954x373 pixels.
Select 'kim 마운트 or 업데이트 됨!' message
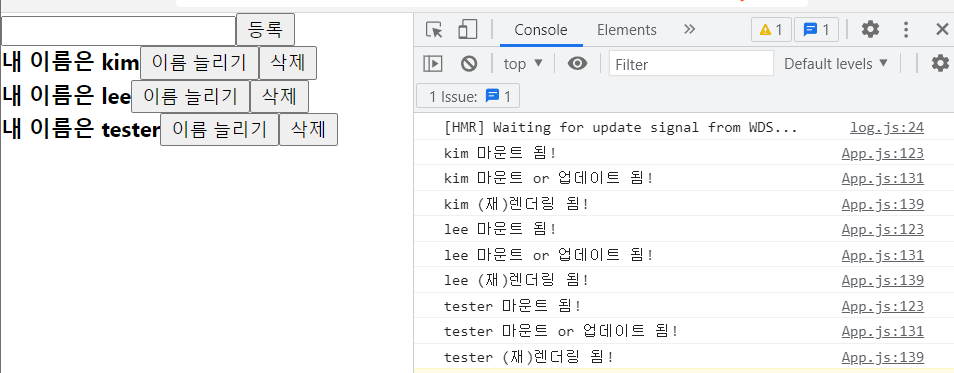pyautogui.click(x=549, y=178)
